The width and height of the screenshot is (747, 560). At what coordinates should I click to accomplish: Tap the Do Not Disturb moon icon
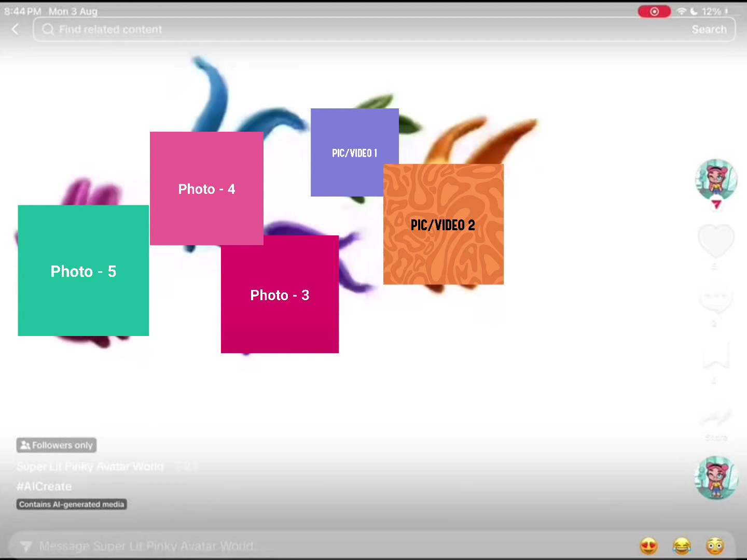tap(694, 11)
